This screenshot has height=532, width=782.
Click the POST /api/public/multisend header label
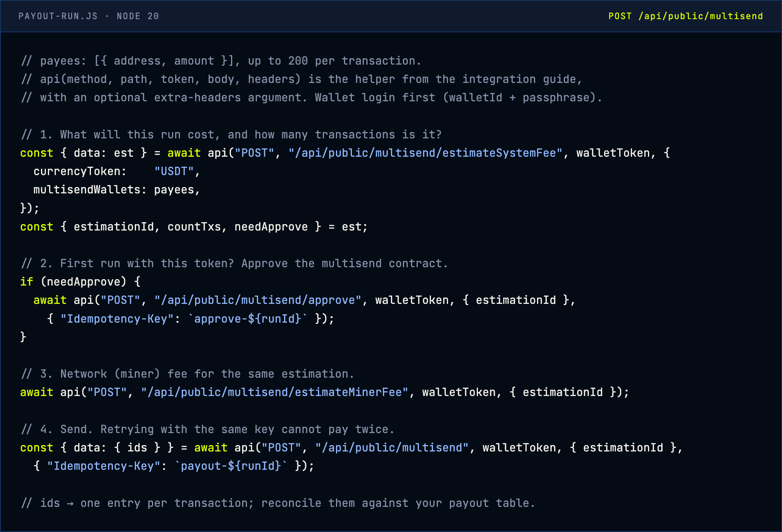pos(685,16)
